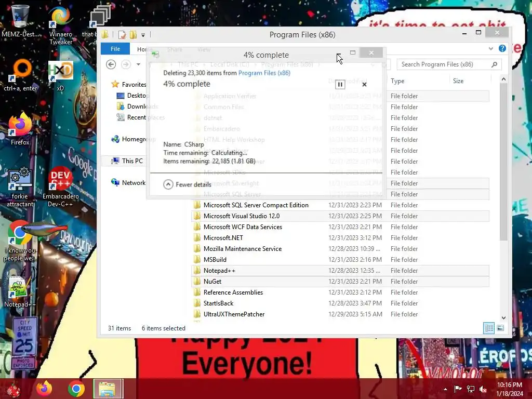Open the network icon in system tray

coord(471,389)
